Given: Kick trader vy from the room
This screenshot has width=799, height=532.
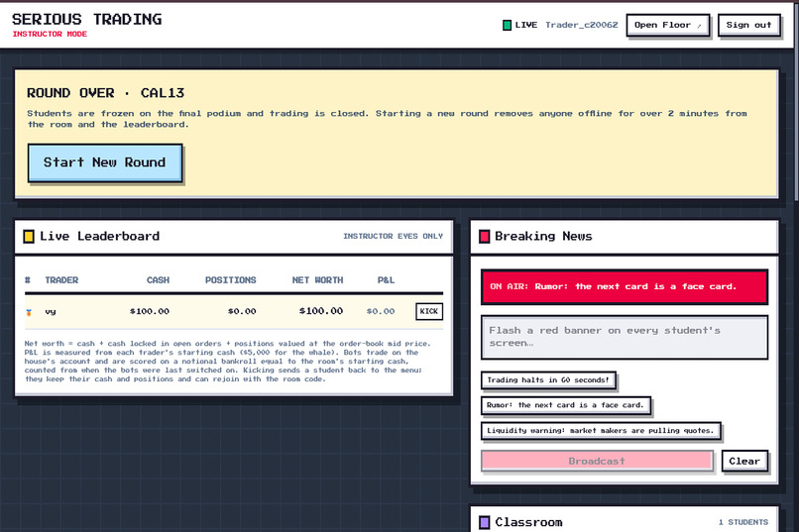Looking at the screenshot, I should pos(429,311).
